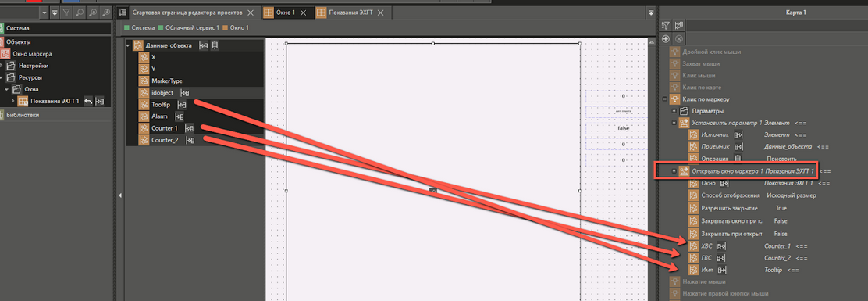Click the collapse-all arrow icon in left toolbar
This screenshot has width=868, height=301.
tap(55, 13)
